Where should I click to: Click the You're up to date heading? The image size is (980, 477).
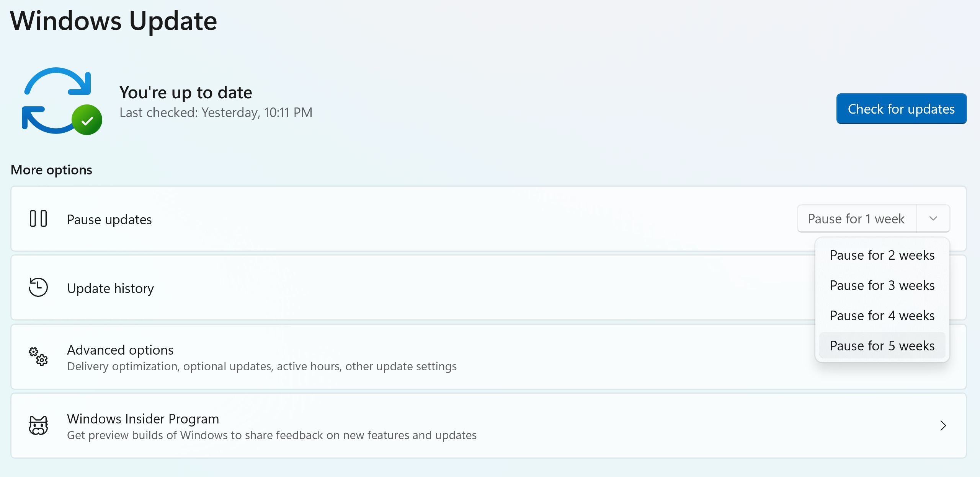[x=186, y=93]
